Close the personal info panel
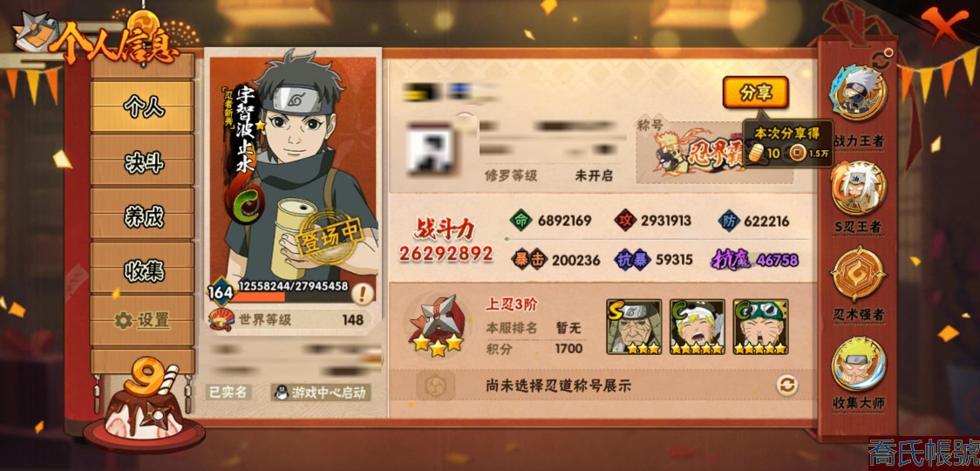This screenshot has width=980, height=471. point(943,24)
